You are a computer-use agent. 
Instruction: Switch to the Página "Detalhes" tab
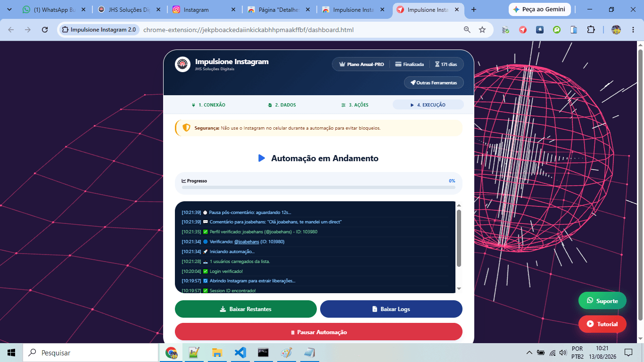click(278, 9)
